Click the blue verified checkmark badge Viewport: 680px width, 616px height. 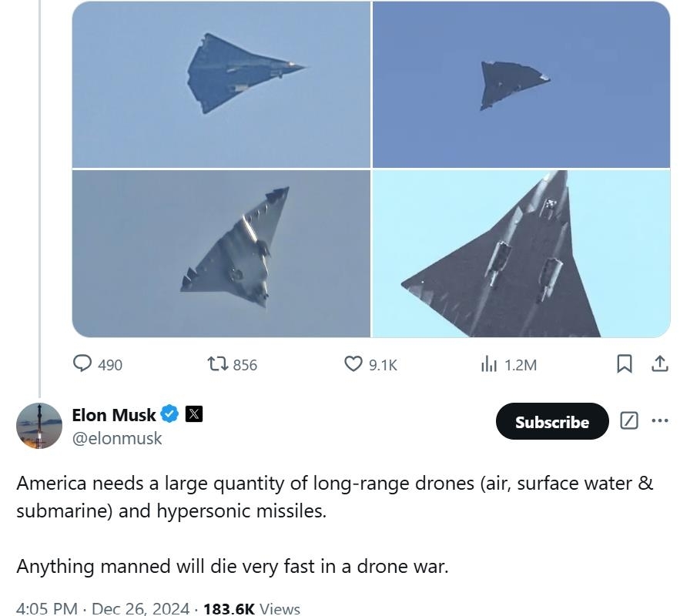click(170, 414)
